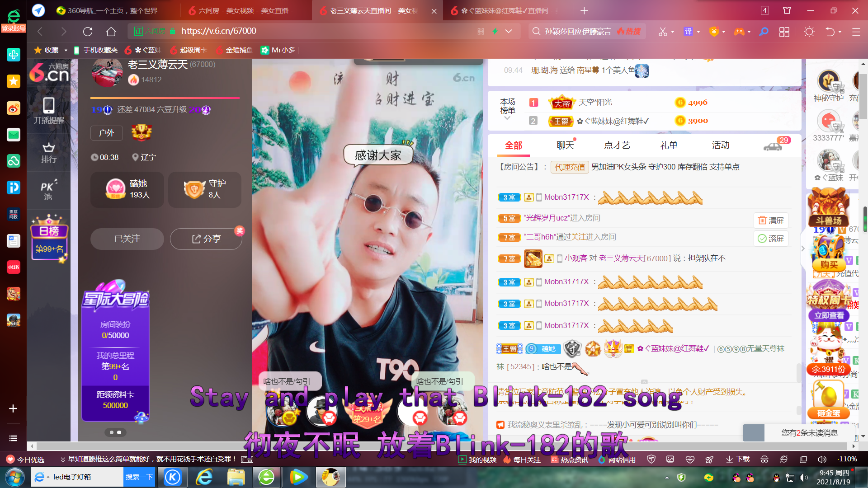Click the 特权周卡 立即查看 banner
The width and height of the screenshot is (868, 488).
click(x=829, y=300)
